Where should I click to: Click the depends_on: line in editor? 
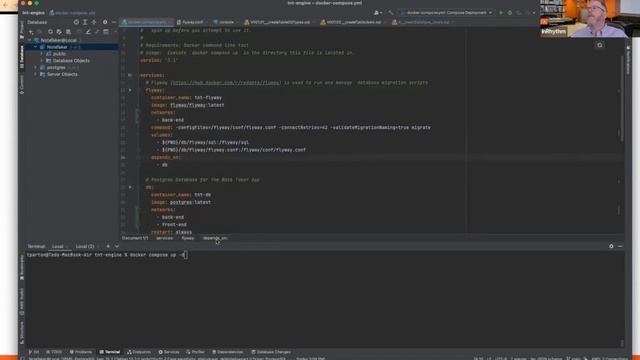(x=166, y=157)
